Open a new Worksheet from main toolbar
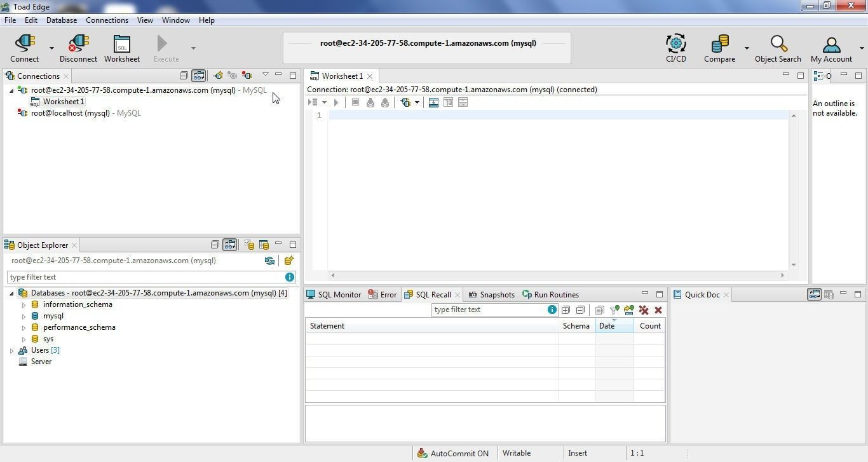 point(121,48)
